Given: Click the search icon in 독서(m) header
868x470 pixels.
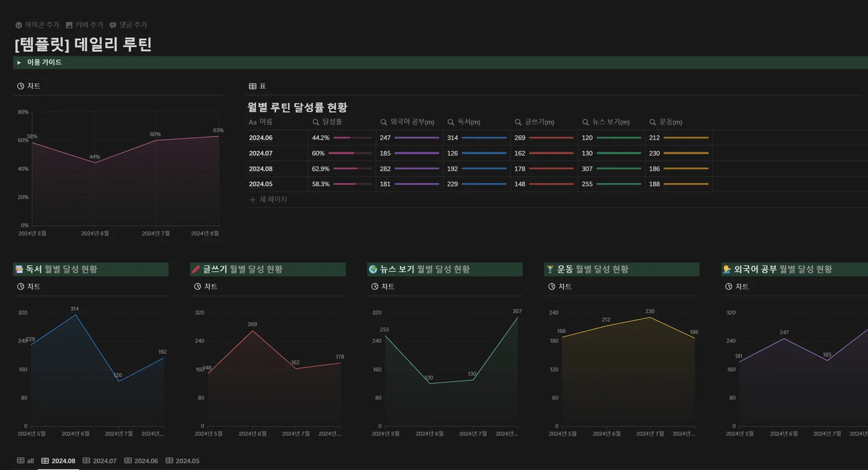Looking at the screenshot, I should coord(450,122).
